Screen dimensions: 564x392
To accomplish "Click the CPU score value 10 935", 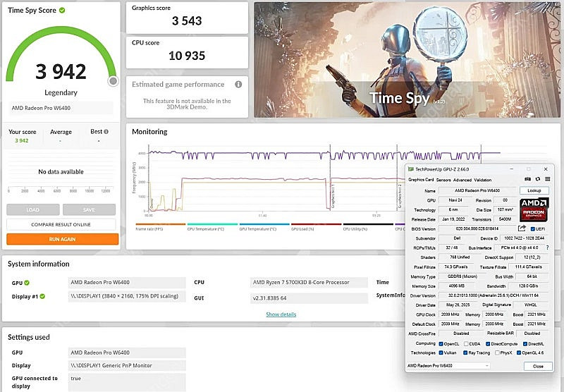I will 187,56.
